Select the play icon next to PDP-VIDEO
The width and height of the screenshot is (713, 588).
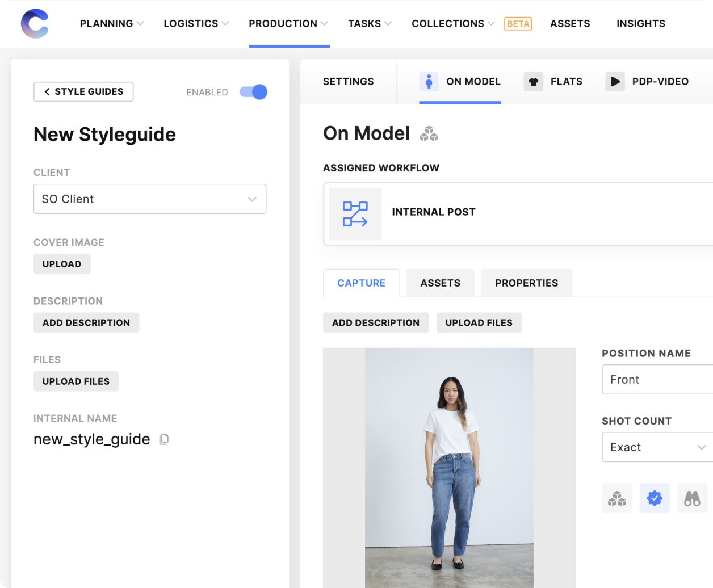pos(615,81)
